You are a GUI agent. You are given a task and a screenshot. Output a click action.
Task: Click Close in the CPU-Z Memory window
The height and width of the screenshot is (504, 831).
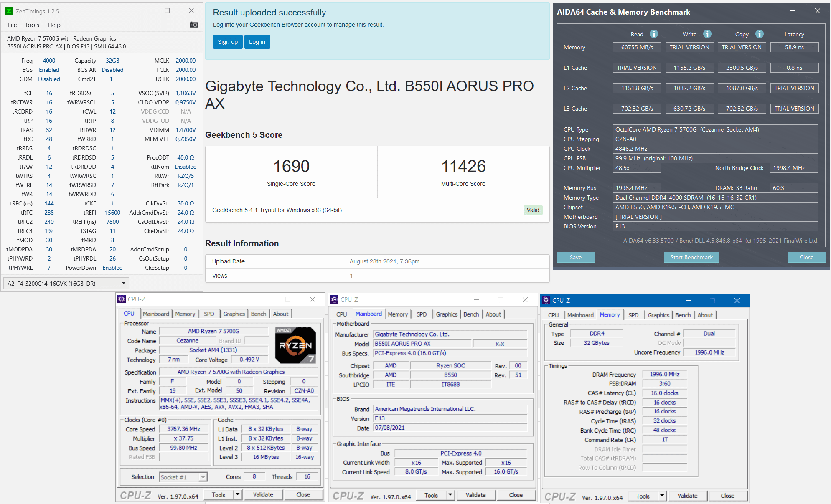pos(727,496)
